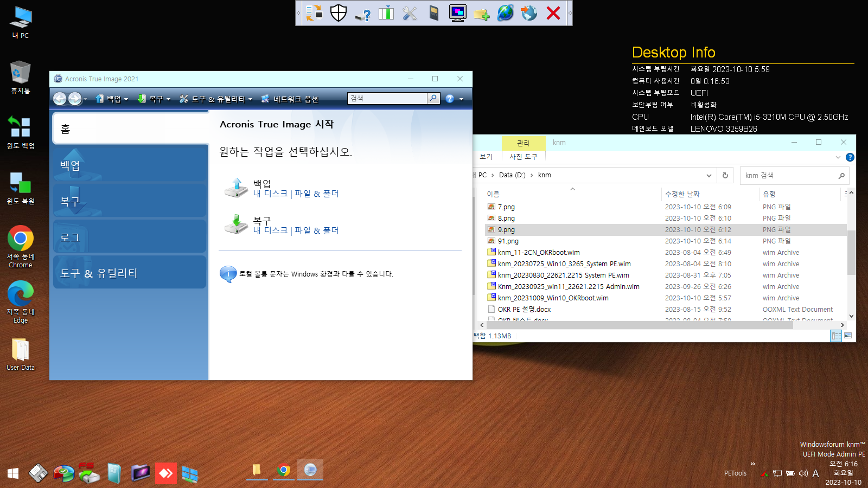Go back using Acronis back arrow

[60, 99]
